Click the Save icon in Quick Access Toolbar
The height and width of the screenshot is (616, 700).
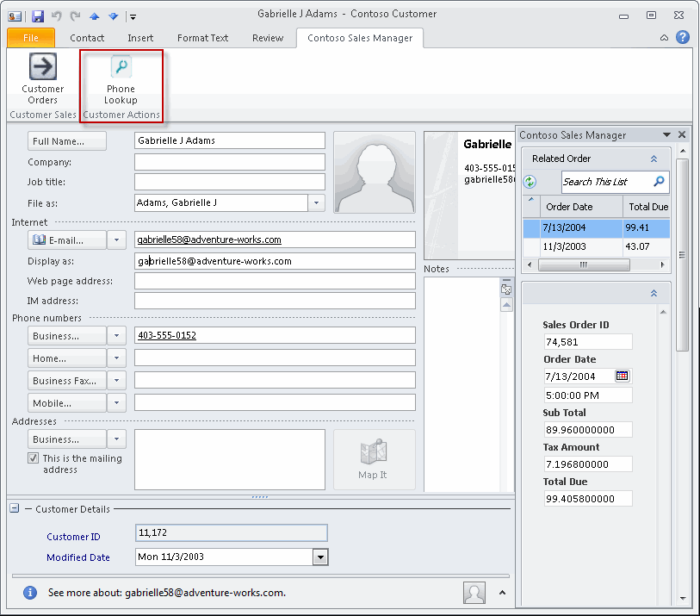pos(38,16)
